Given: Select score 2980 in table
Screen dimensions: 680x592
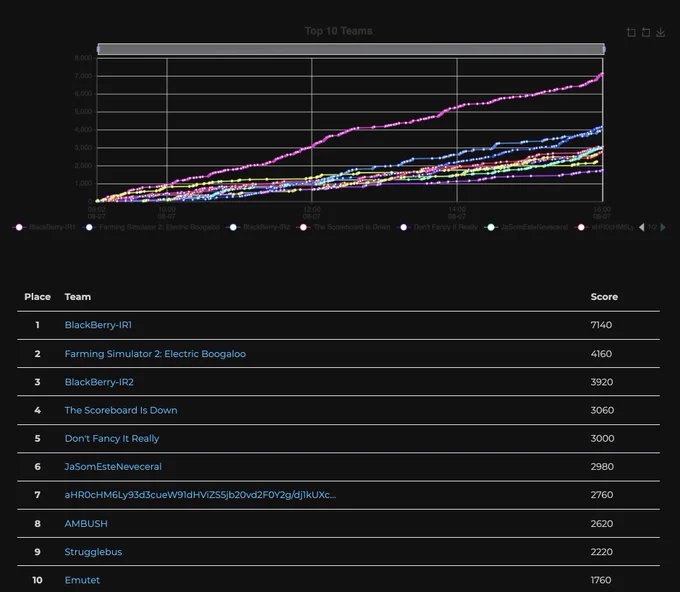Looking at the screenshot, I should pyautogui.click(x=602, y=467).
